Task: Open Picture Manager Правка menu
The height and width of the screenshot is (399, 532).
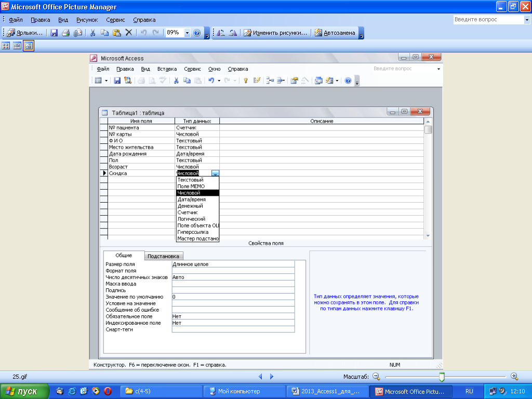Action: pos(41,20)
